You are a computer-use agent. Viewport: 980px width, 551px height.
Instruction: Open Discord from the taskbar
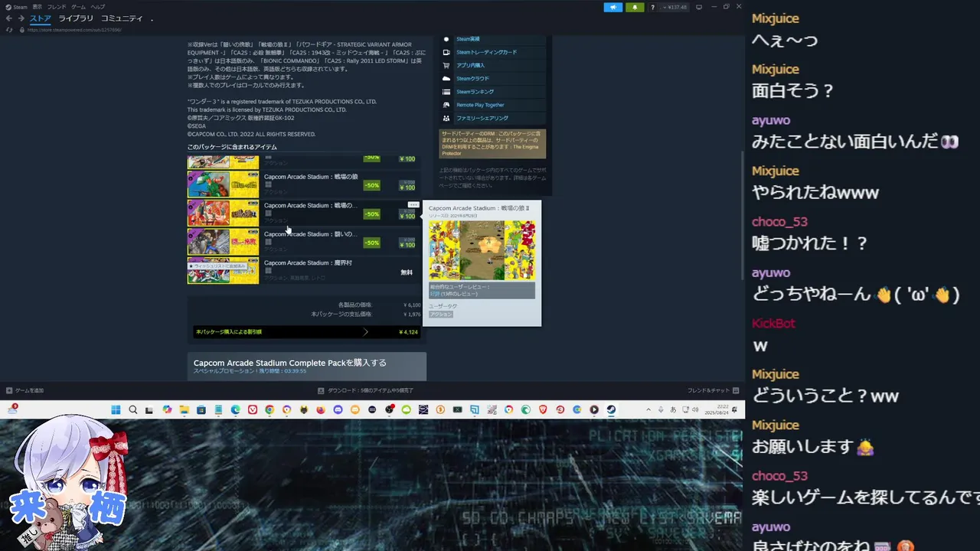pyautogui.click(x=338, y=409)
